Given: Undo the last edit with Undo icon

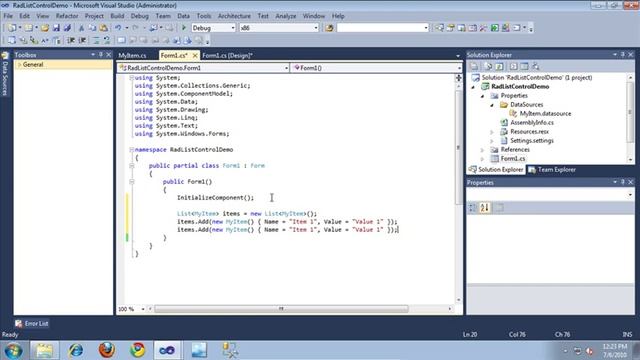Looking at the screenshot, I should 118,28.
